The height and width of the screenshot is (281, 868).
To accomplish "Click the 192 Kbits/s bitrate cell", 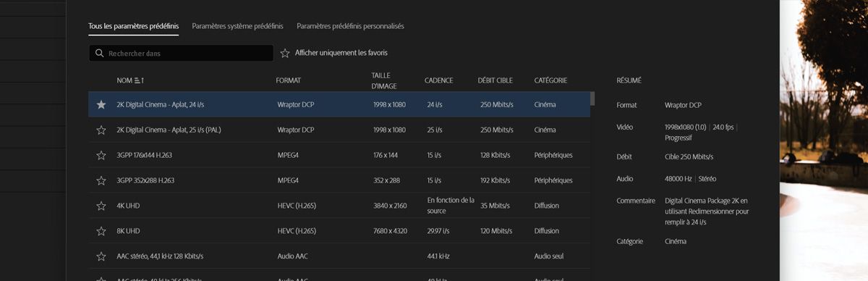I will (496, 180).
